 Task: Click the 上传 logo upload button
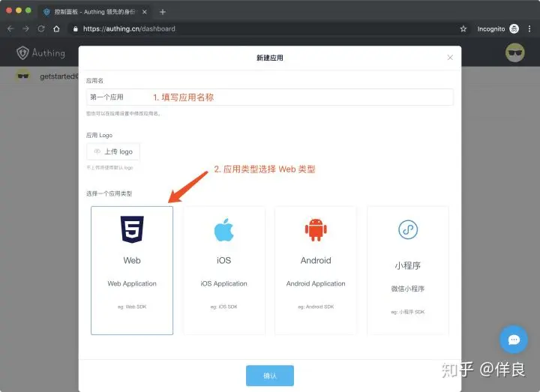[113, 151]
